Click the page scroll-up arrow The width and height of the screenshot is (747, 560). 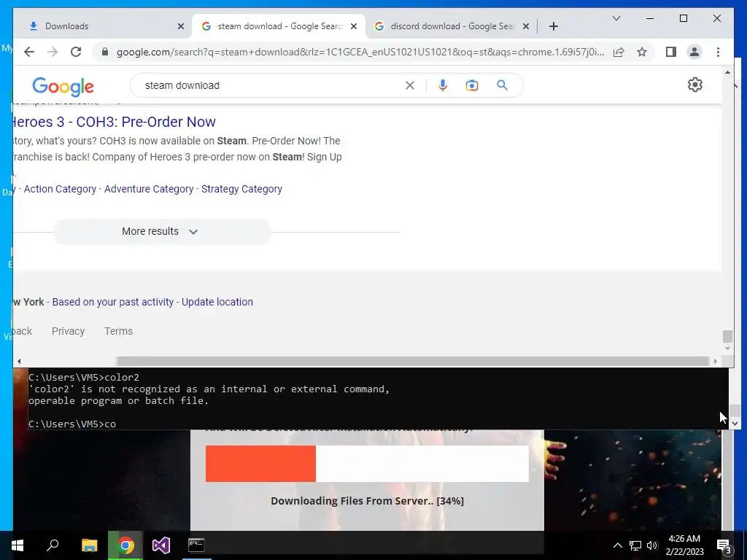coord(727,72)
